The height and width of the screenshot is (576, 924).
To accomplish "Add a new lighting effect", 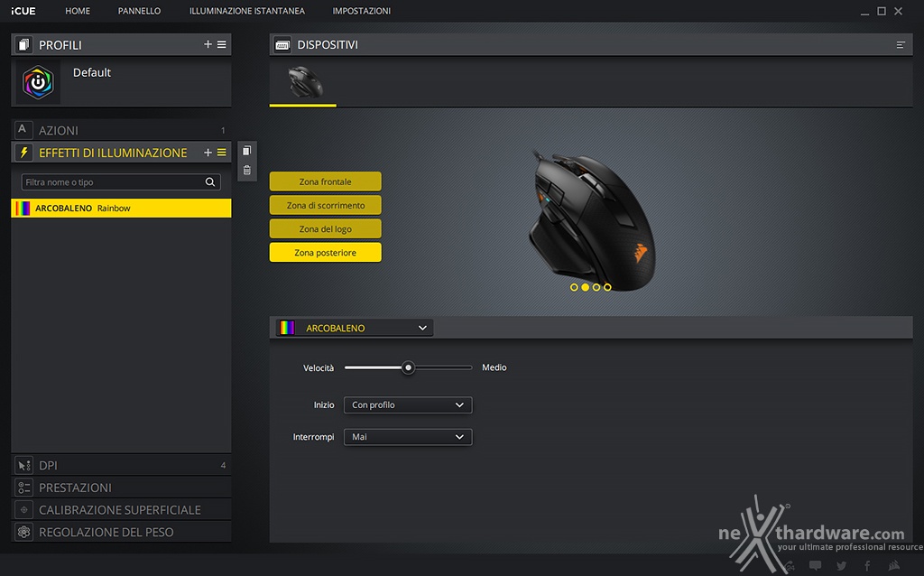I will tap(208, 153).
